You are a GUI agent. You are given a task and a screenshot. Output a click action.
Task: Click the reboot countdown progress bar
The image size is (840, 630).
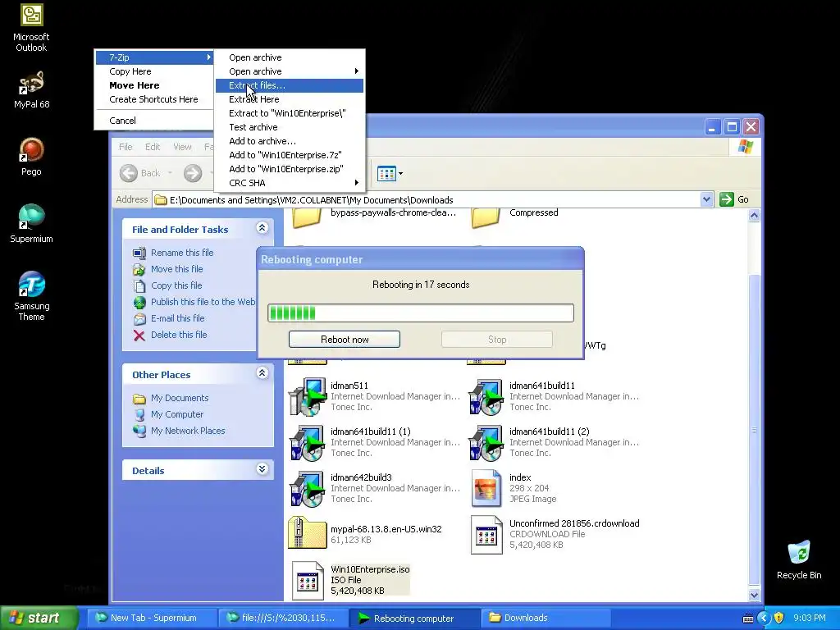tap(421, 313)
